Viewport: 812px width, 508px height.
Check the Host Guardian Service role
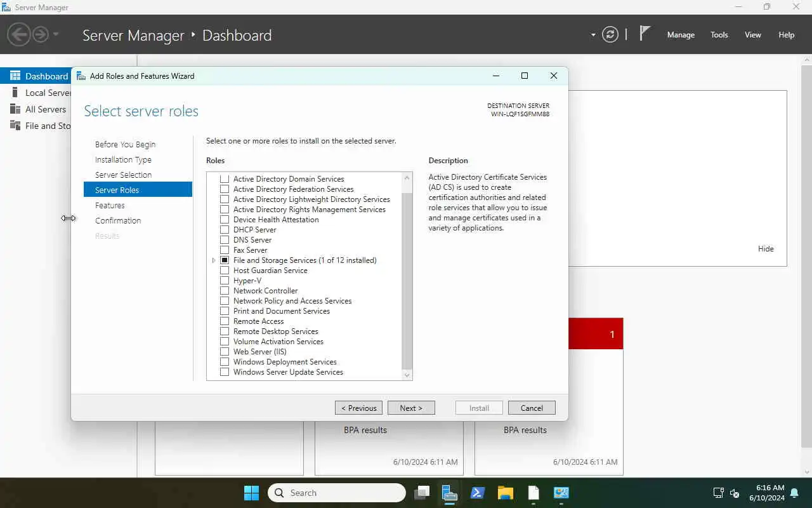coord(225,271)
